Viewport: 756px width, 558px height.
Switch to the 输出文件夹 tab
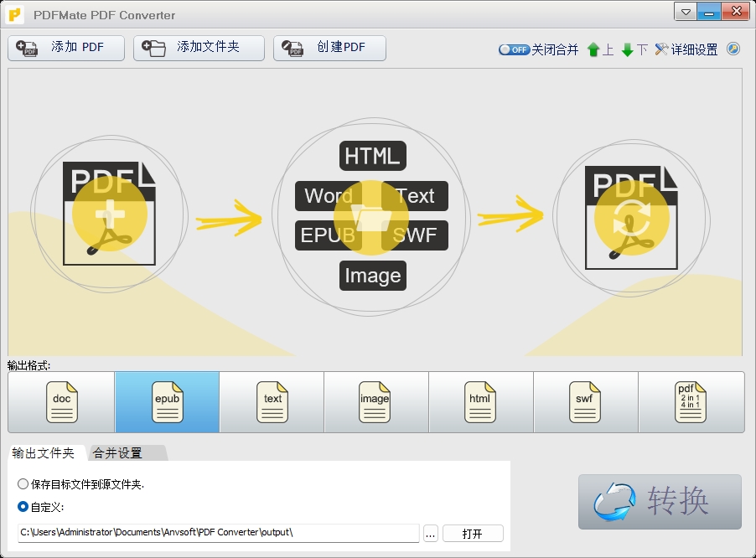click(44, 452)
